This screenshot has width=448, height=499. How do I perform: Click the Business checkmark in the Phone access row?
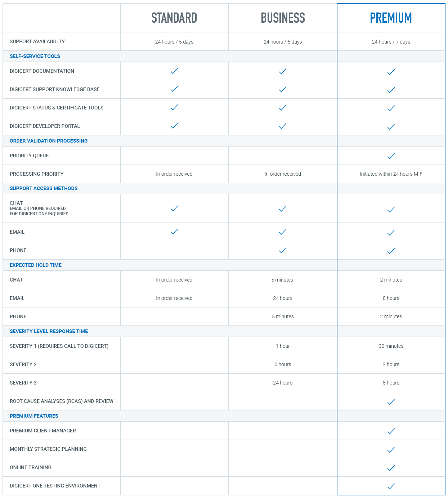(283, 250)
